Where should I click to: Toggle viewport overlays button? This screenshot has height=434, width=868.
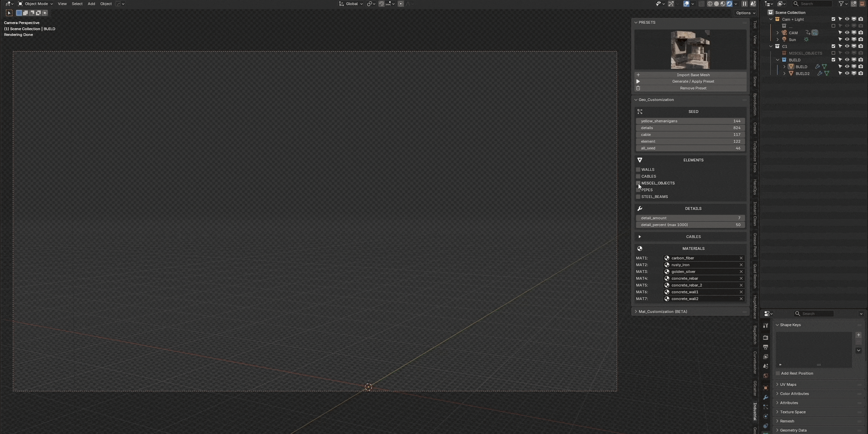(x=686, y=4)
